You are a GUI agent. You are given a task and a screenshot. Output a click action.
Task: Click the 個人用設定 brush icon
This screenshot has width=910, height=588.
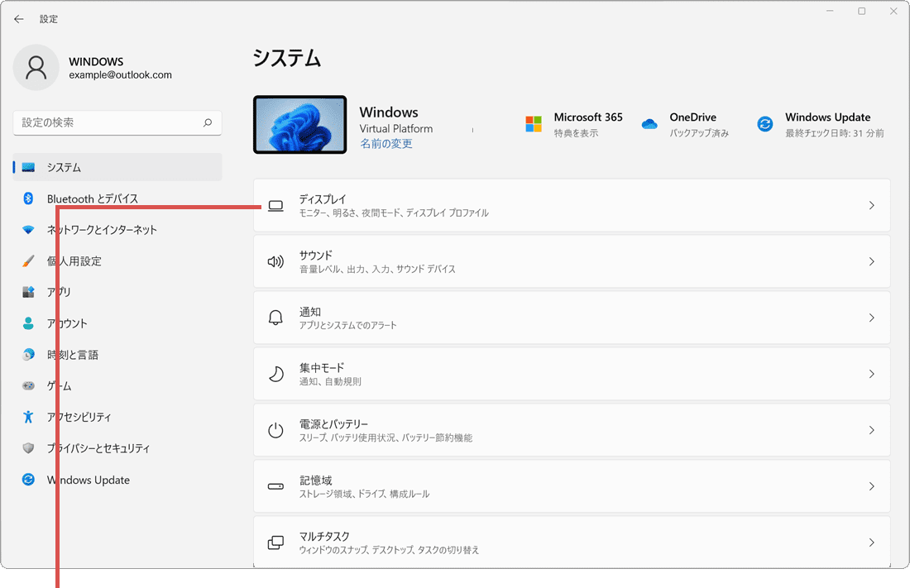[26, 261]
